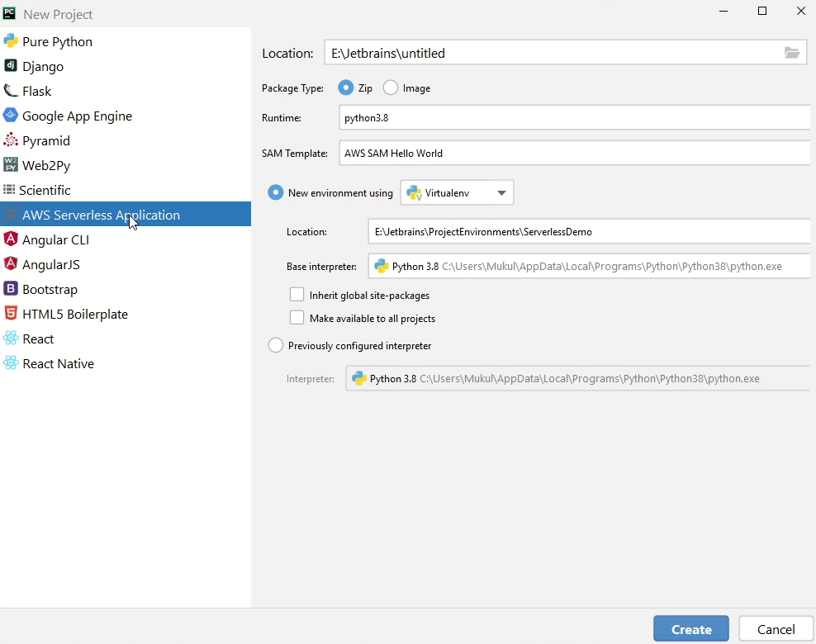Click the Create button
The width and height of the screenshot is (816, 644).
click(x=690, y=629)
